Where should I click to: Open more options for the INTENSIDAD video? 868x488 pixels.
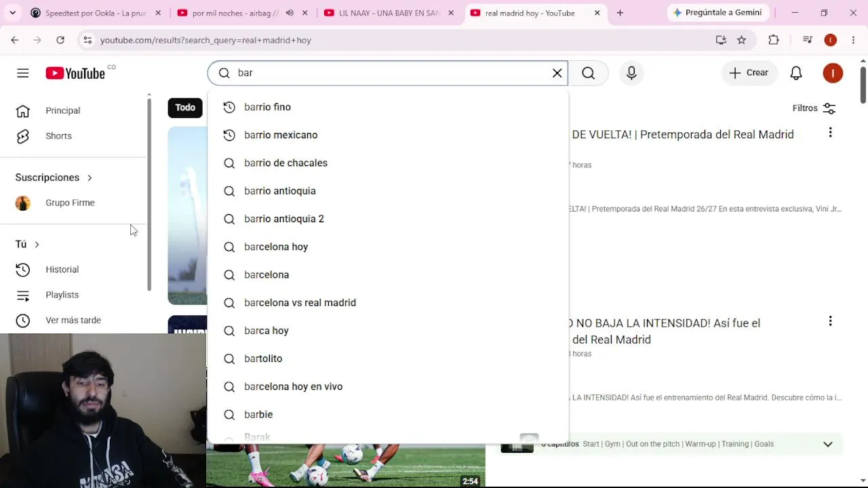(x=830, y=321)
